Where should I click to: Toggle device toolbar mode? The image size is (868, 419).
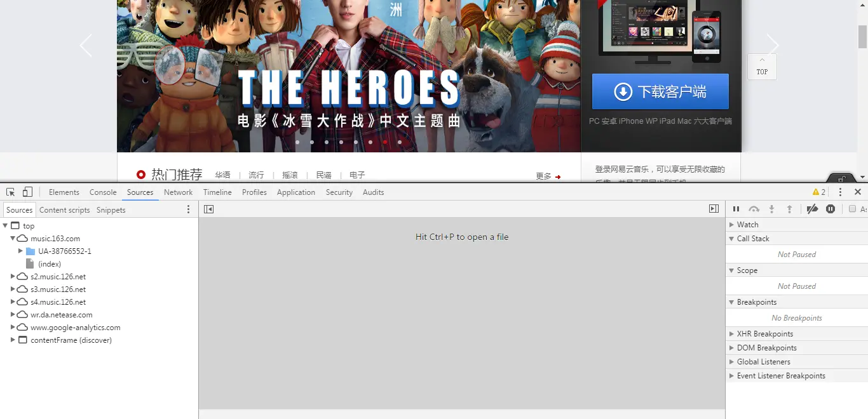[x=27, y=192]
